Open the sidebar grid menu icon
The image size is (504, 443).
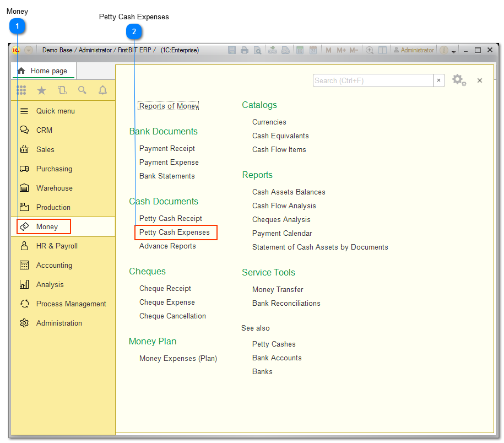pyautogui.click(x=21, y=90)
